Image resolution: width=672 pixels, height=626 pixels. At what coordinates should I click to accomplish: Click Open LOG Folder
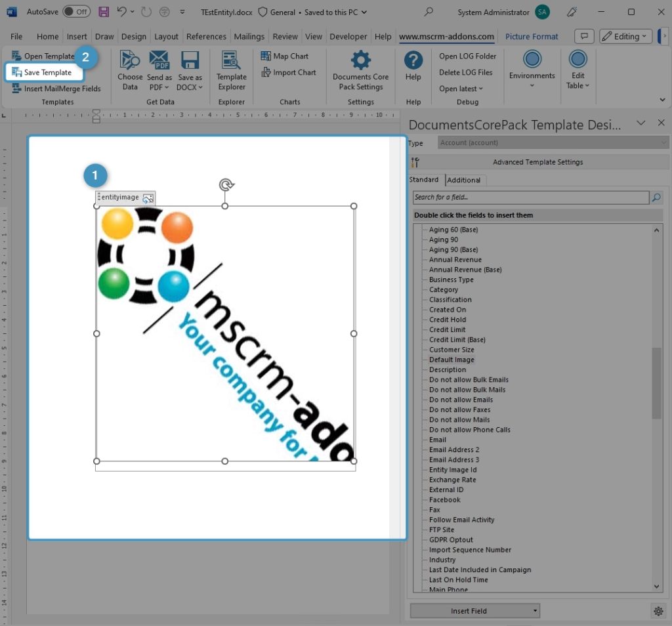pyautogui.click(x=467, y=56)
